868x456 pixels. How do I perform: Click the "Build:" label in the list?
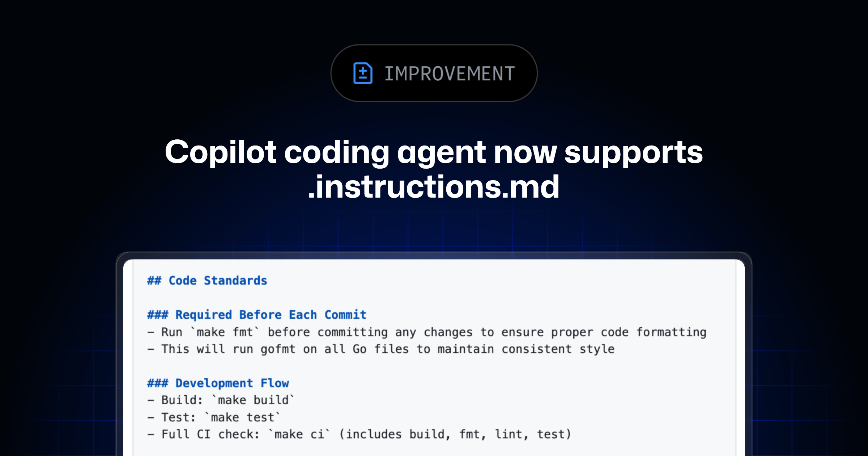coord(182,400)
